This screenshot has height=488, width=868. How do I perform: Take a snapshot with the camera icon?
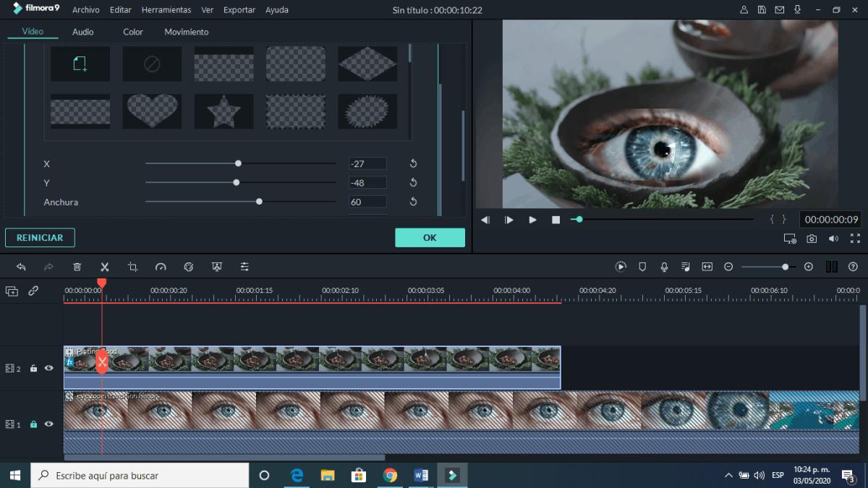(x=812, y=239)
